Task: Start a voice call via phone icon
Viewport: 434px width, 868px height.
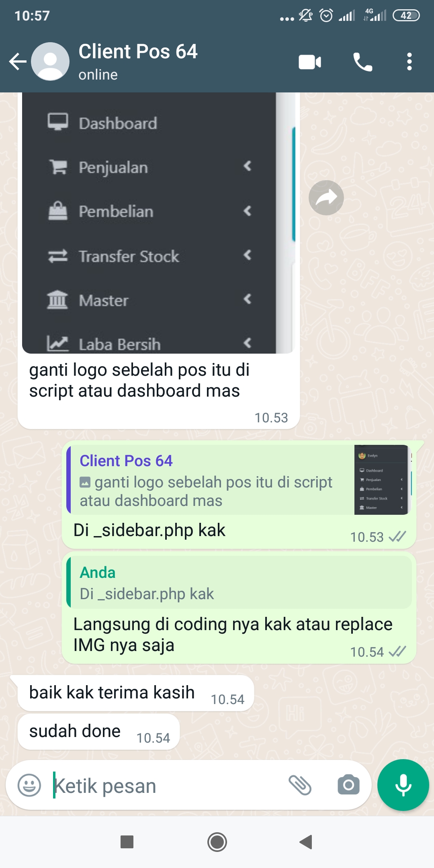Action: click(x=362, y=62)
